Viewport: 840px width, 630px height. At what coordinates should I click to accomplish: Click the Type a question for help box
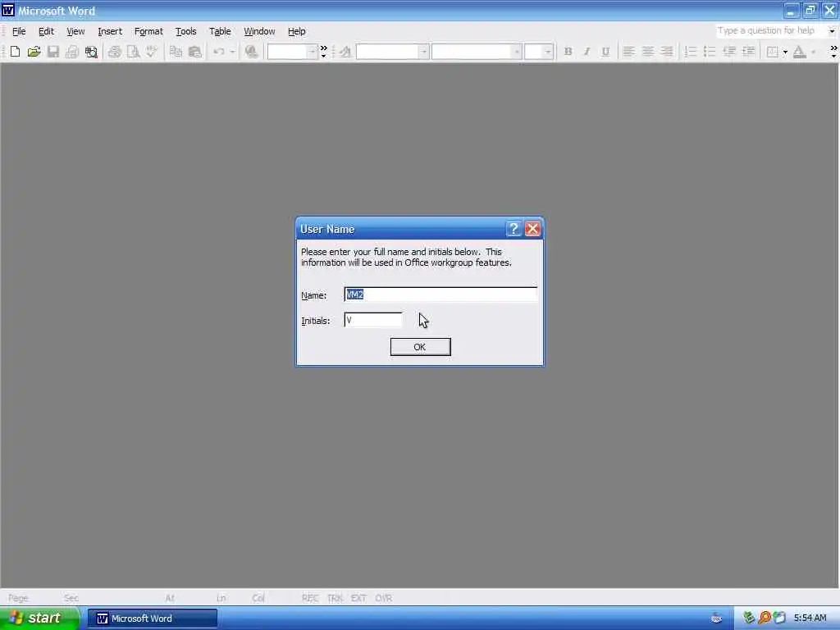771,30
